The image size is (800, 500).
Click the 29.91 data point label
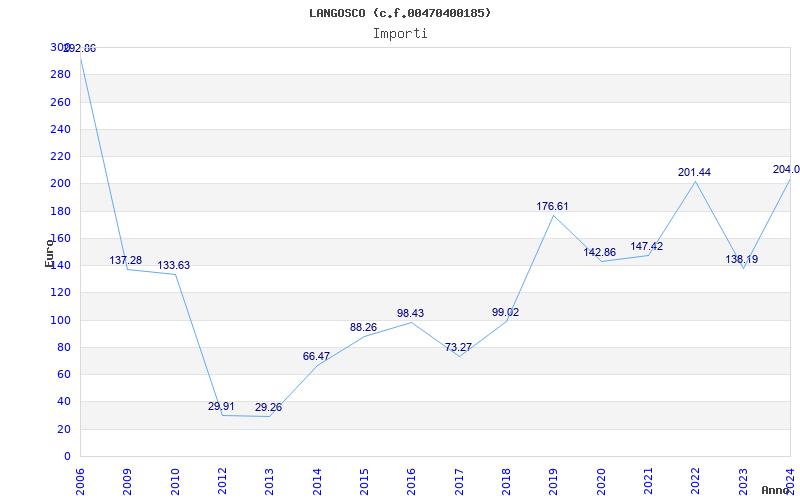click(221, 407)
